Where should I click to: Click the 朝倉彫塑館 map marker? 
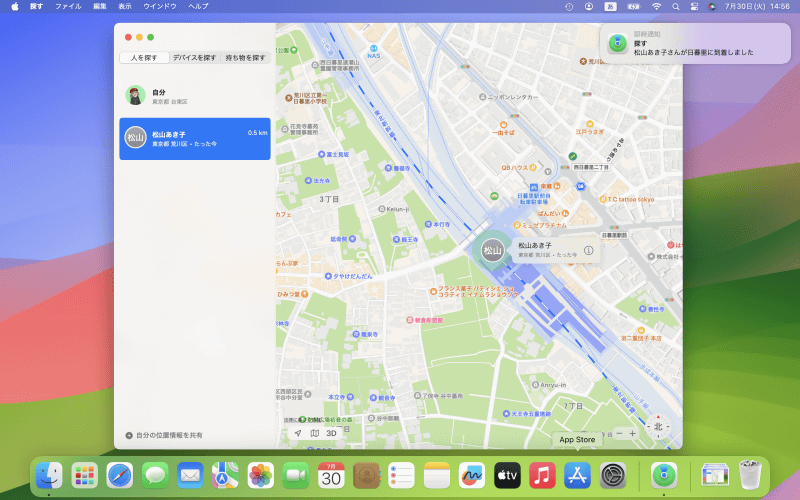point(409,320)
